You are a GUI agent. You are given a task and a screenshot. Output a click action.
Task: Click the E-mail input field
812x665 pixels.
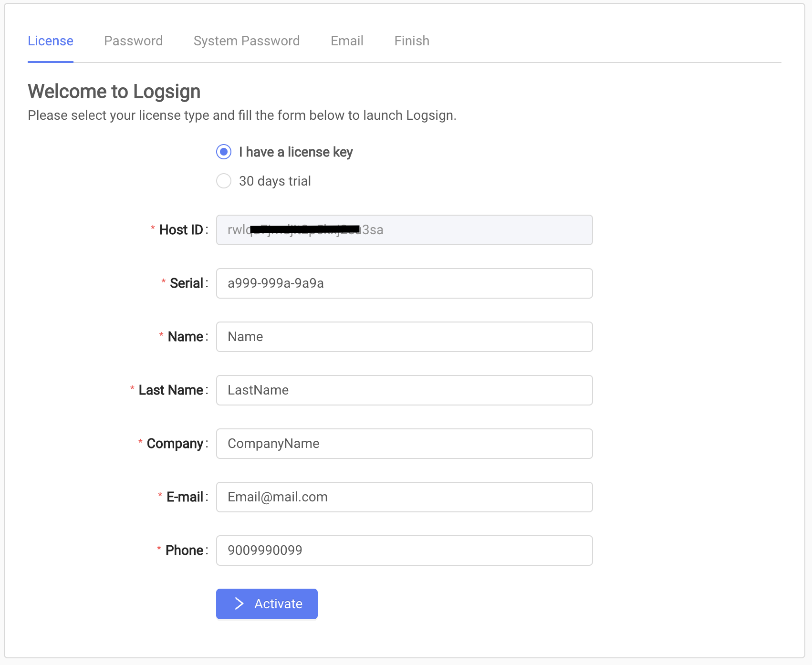click(x=405, y=497)
